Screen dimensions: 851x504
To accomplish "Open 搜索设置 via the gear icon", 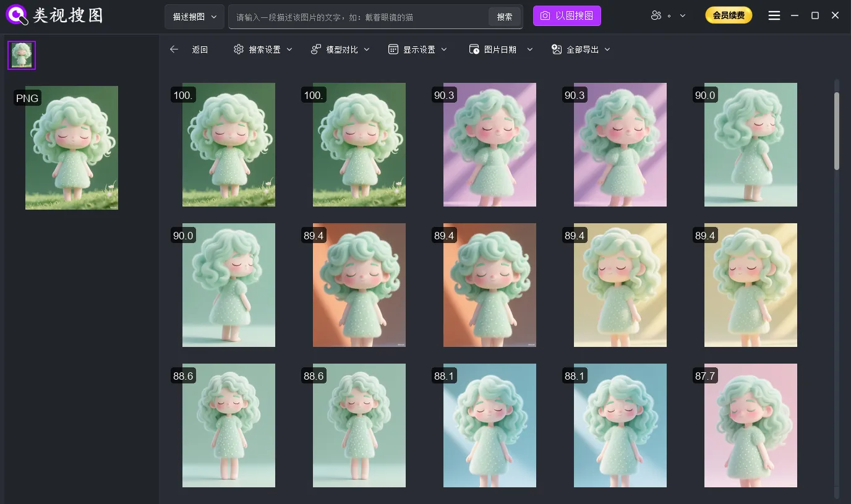I will point(239,49).
